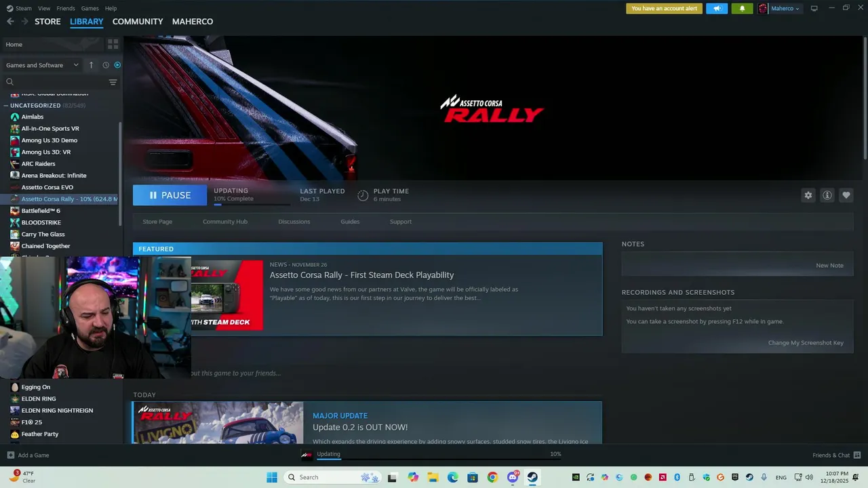868x488 pixels.
Task: Open Games and Software dropdown
Action: click(42, 65)
